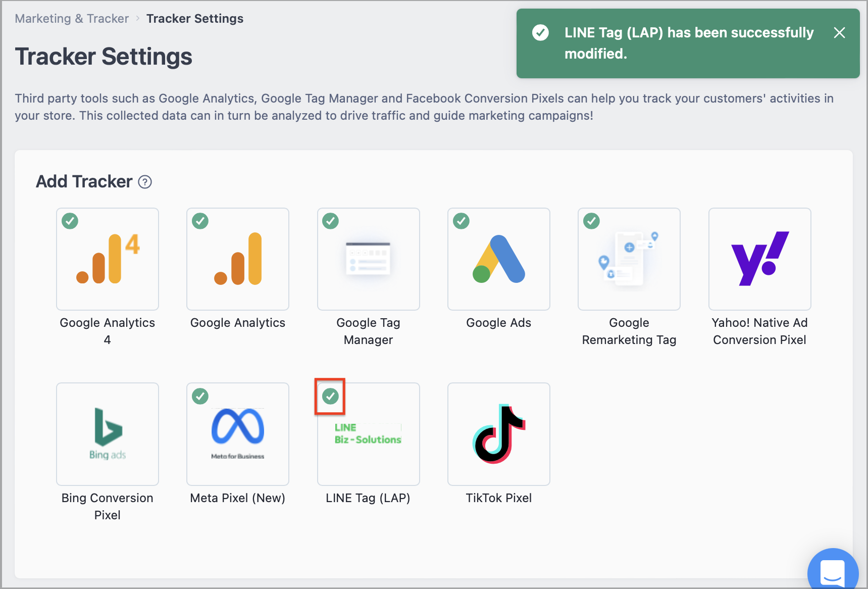This screenshot has height=589, width=868.
Task: Click the success checkmark in the notification
Action: click(540, 33)
